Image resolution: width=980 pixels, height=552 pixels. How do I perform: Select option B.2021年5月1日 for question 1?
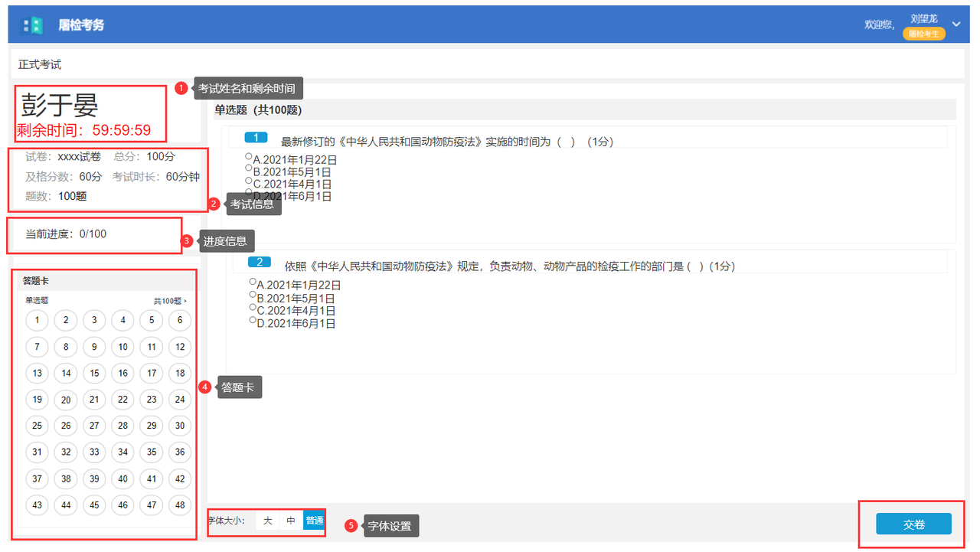click(x=249, y=168)
